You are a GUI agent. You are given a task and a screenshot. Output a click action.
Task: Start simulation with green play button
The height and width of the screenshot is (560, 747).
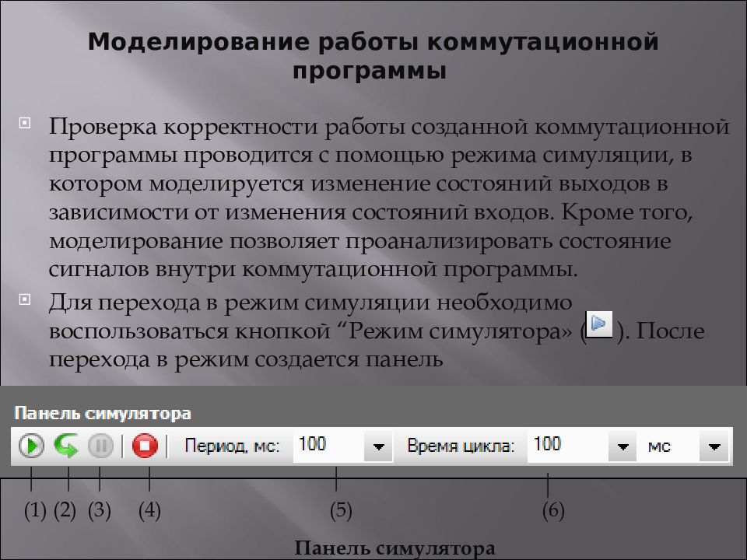click(x=31, y=446)
